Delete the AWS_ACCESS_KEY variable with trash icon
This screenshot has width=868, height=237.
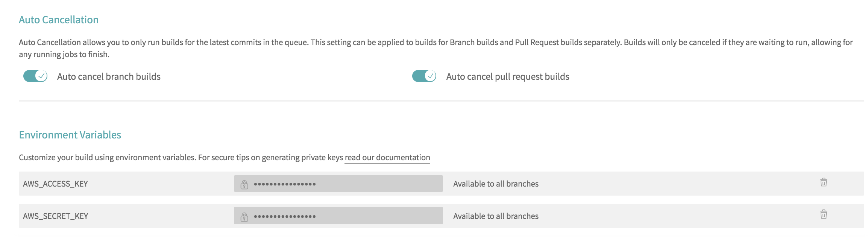[823, 182]
